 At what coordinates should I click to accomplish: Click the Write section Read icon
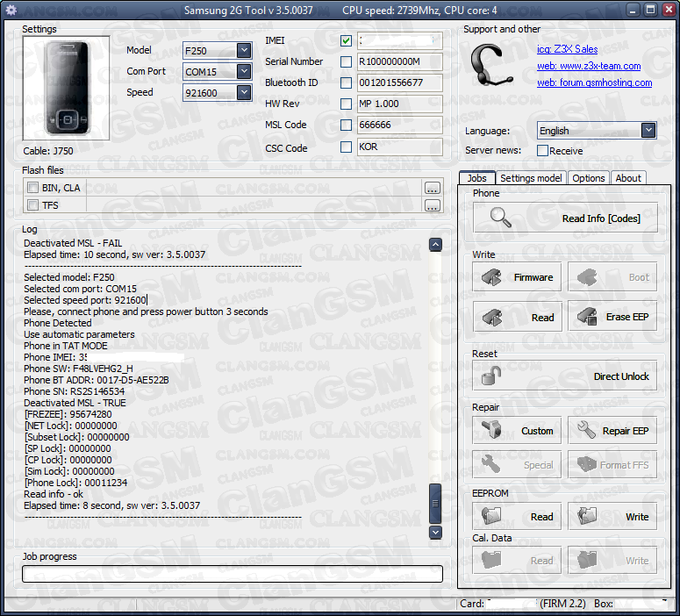pyautogui.click(x=491, y=317)
